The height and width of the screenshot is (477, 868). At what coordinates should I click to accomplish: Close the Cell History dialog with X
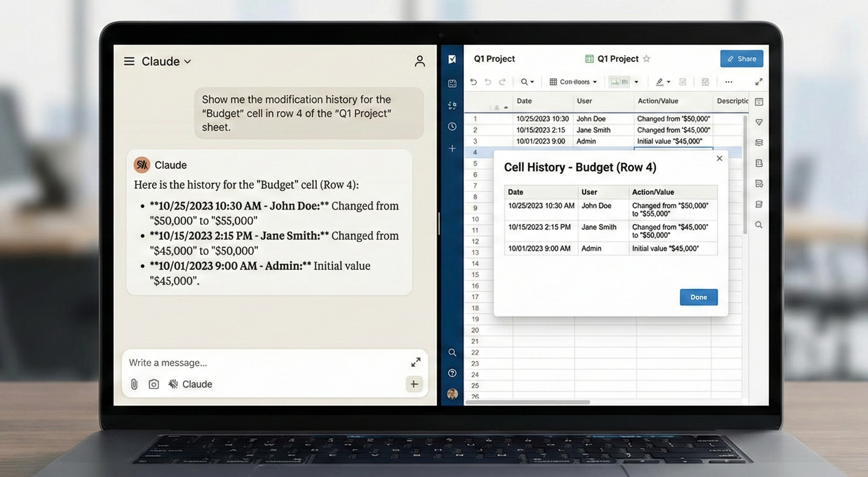point(719,159)
